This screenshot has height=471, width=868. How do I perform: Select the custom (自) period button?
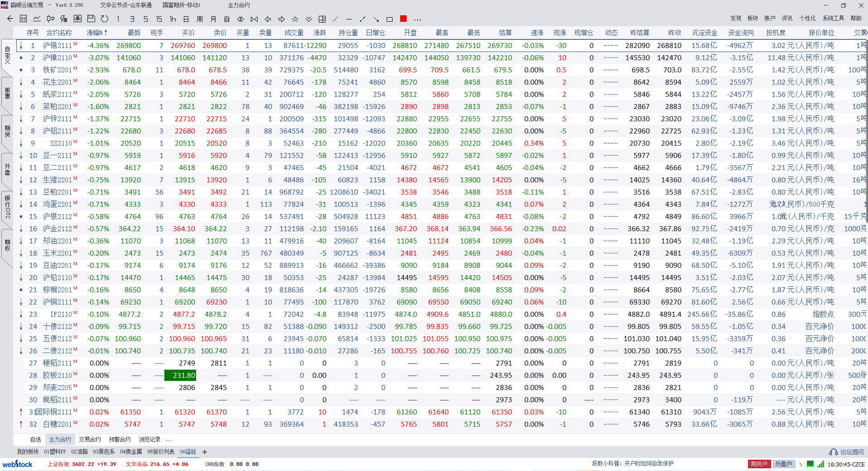tap(227, 19)
